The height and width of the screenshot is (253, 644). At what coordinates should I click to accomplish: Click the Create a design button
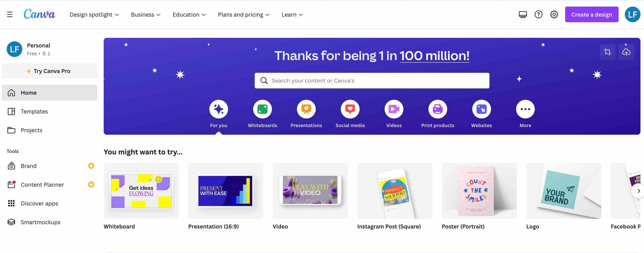592,14
